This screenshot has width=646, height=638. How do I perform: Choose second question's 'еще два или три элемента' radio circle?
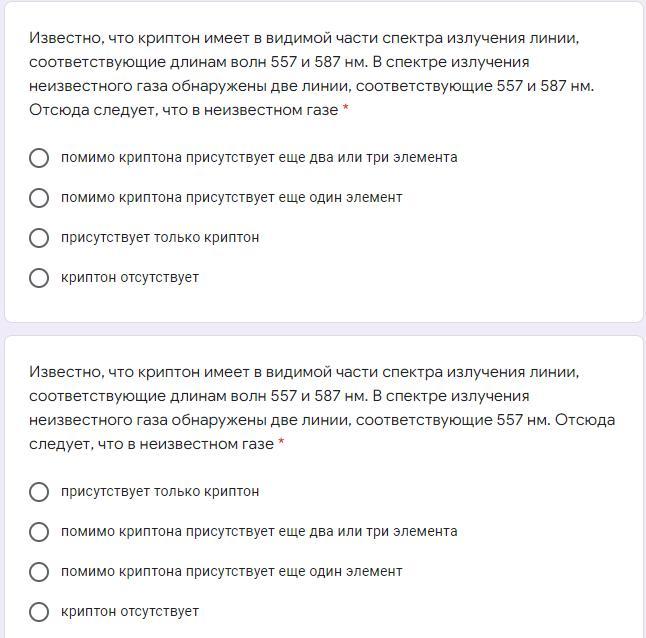pyautogui.click(x=39, y=532)
